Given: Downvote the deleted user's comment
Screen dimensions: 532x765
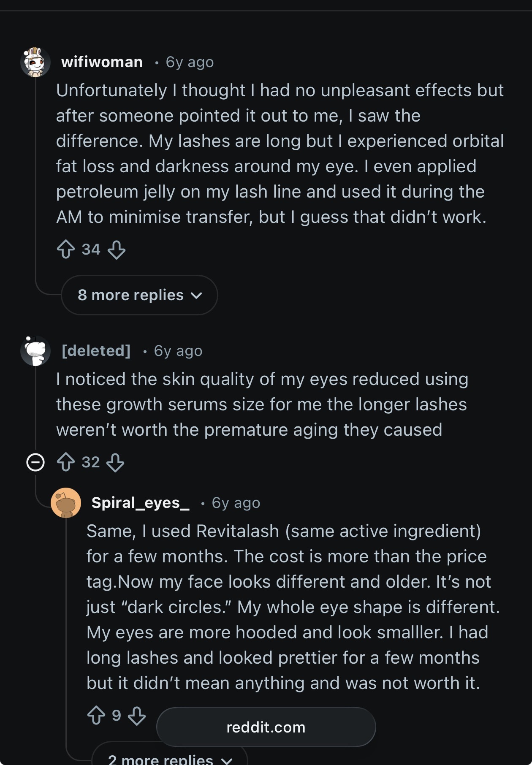Looking at the screenshot, I should click(115, 462).
